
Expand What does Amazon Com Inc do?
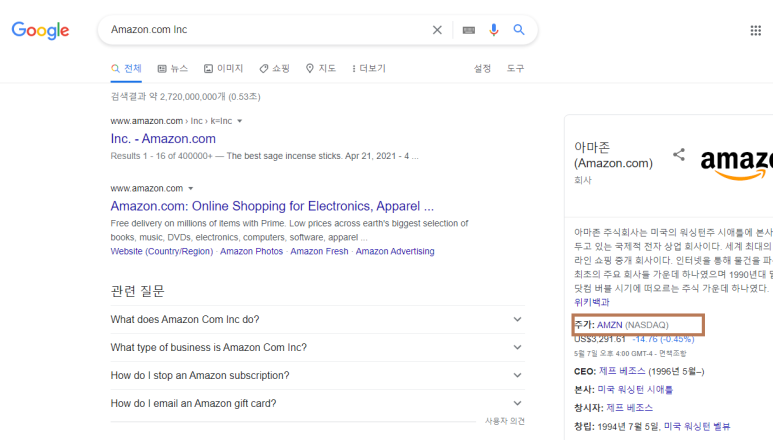click(317, 319)
